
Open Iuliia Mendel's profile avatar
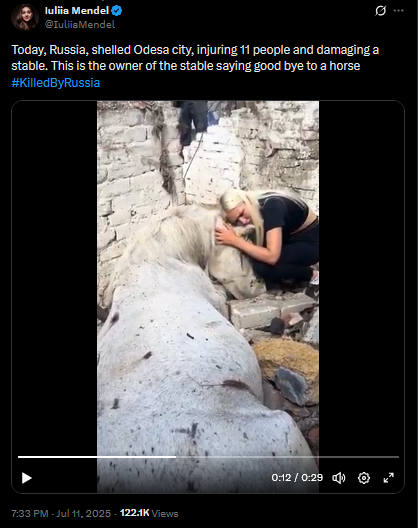click(x=25, y=17)
